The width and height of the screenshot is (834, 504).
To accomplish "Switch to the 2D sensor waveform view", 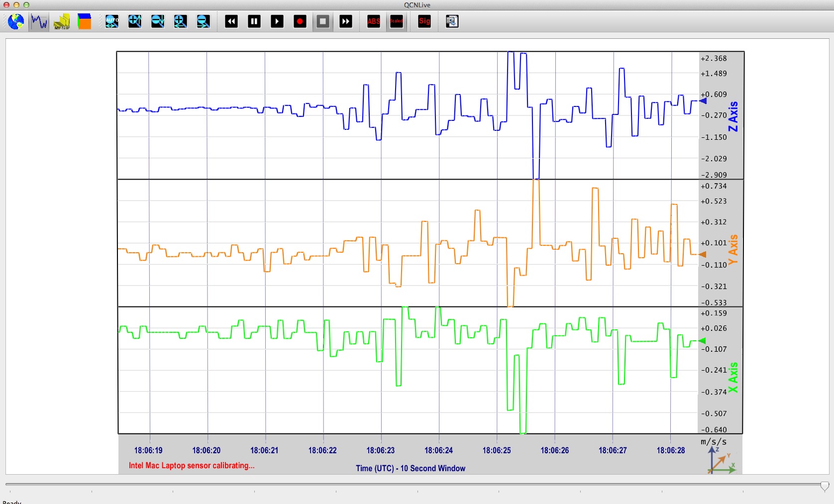I will pyautogui.click(x=39, y=21).
